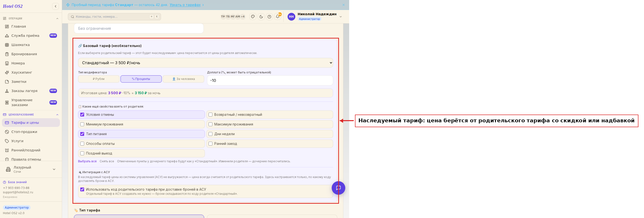The width and height of the screenshot is (644, 218).
Task: Toggle use parent tariff code in АСУ
Action: tap(82, 189)
